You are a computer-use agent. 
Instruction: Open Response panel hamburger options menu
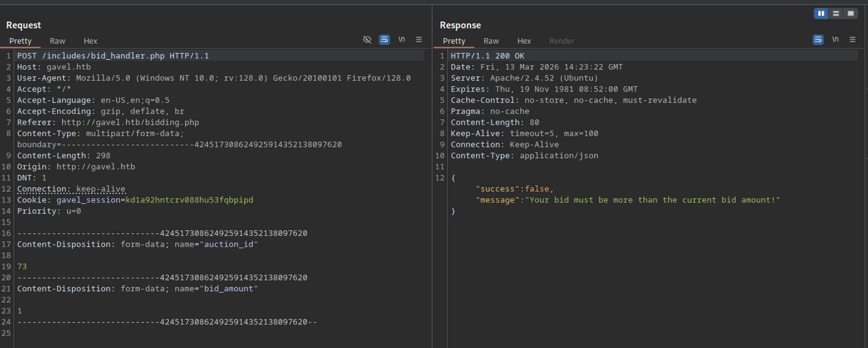pyautogui.click(x=852, y=40)
